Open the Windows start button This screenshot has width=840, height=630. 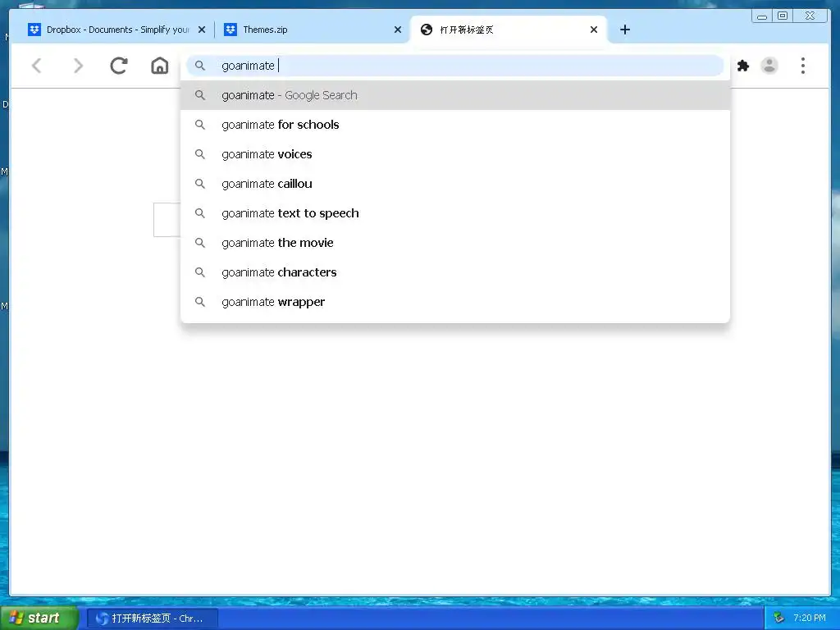click(x=39, y=618)
